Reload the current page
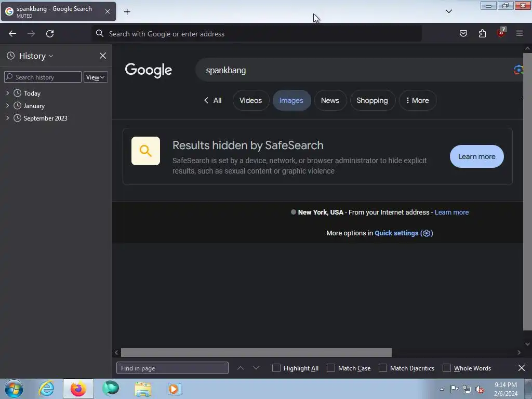 (x=50, y=34)
